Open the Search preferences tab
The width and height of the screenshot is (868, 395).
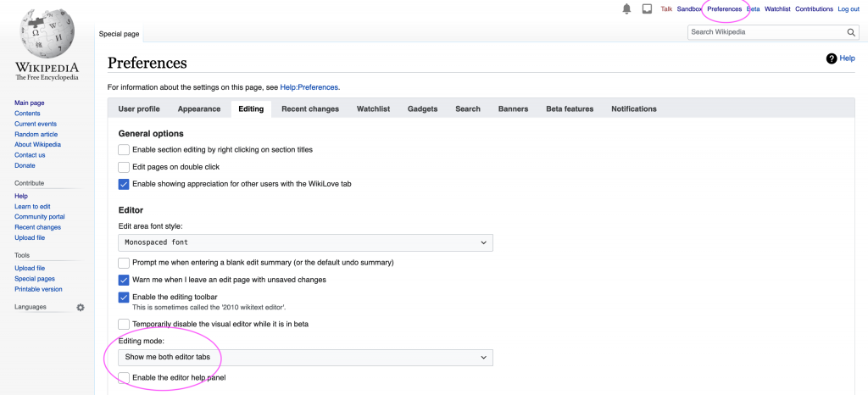tap(468, 109)
